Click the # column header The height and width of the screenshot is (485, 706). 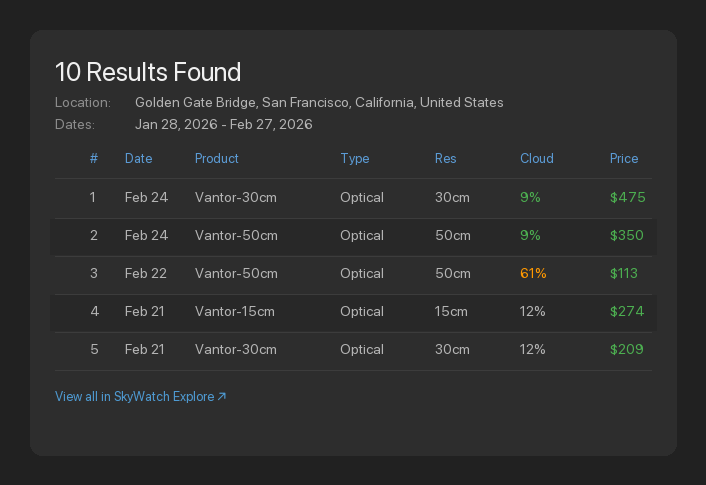93,158
